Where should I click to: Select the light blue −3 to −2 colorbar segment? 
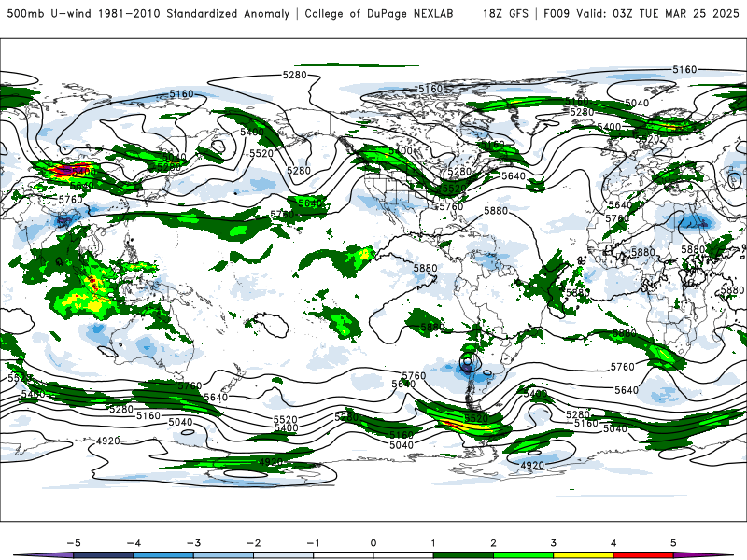pyautogui.click(x=223, y=555)
